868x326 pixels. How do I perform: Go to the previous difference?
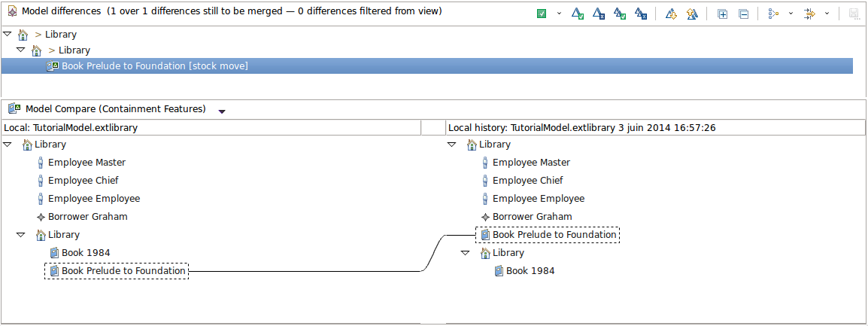click(x=692, y=14)
